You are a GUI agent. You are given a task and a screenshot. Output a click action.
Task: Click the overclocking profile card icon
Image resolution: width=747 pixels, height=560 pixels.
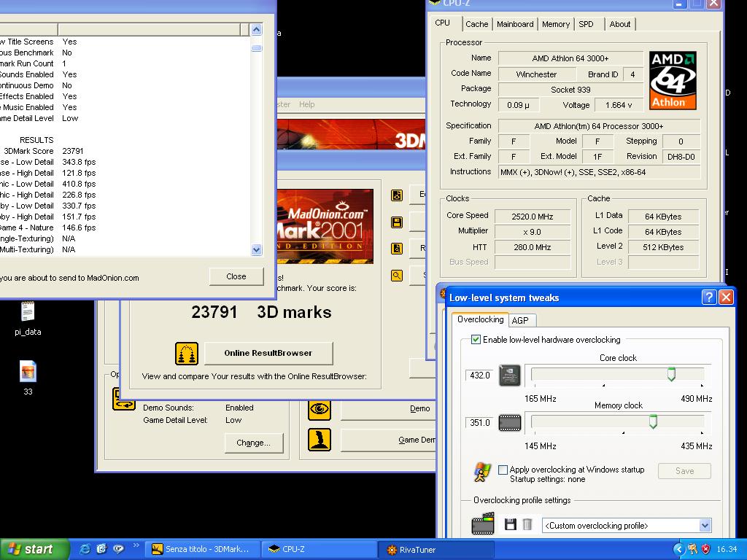click(x=483, y=524)
